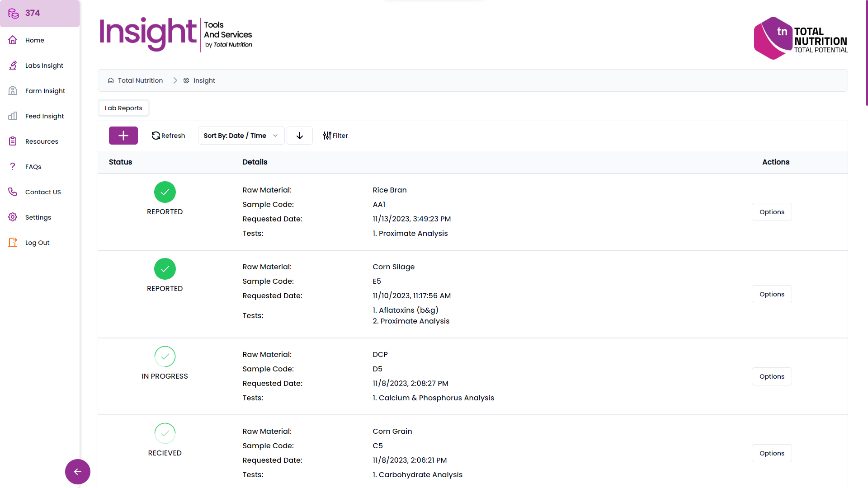Open Settings via the gear icon
Screen dimensions: 868x488
13,217
